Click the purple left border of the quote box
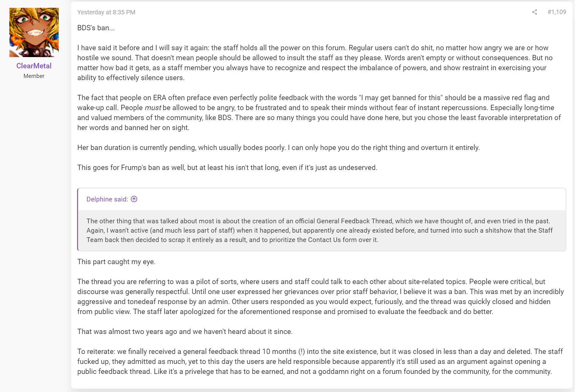Viewport: 575px width, 392px height. click(x=78, y=220)
